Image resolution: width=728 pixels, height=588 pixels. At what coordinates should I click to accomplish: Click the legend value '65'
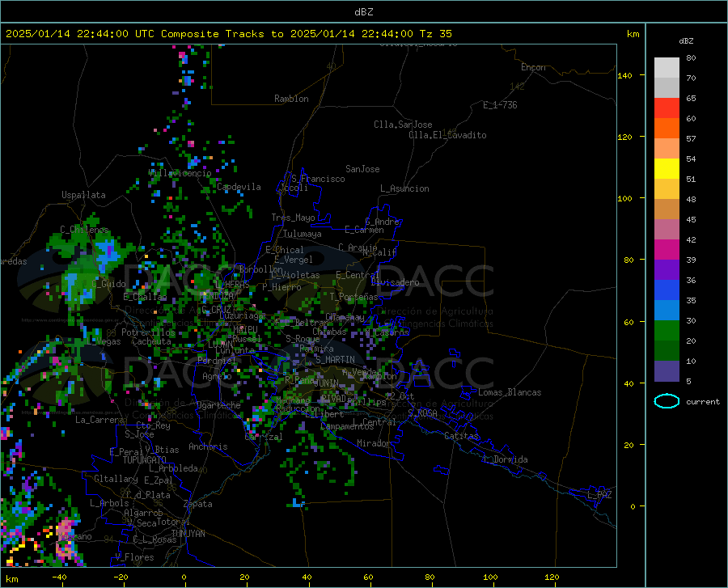tap(691, 98)
